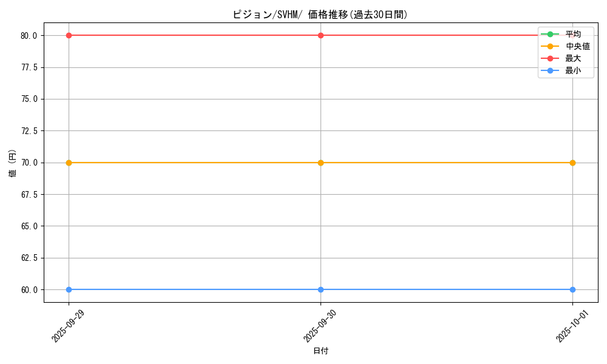The height and width of the screenshot is (364, 607).
Task: Select the 平均 legend text label
Action: [573, 34]
